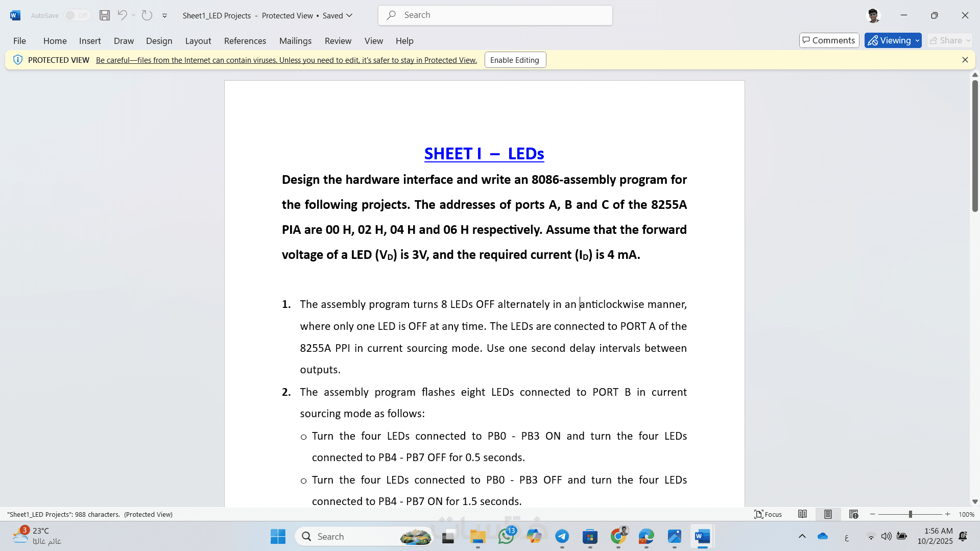This screenshot has width=980, height=551.
Task: Open Telegram from the taskbar
Action: [562, 537]
